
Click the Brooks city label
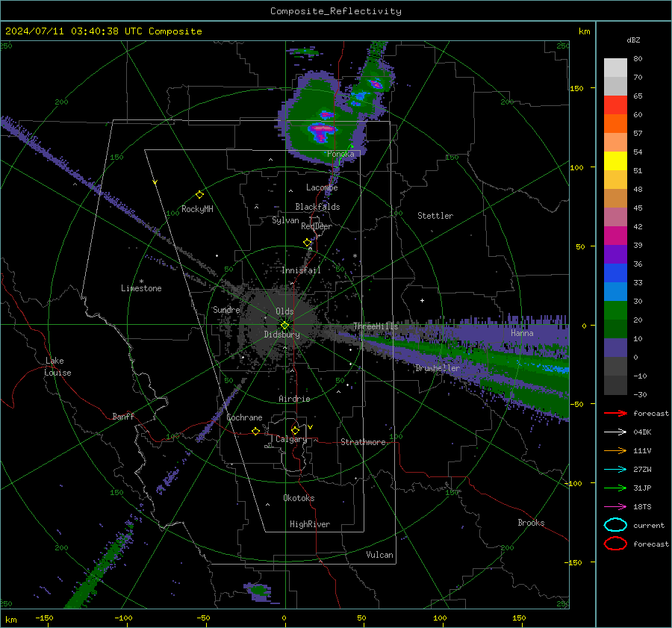coord(531,523)
